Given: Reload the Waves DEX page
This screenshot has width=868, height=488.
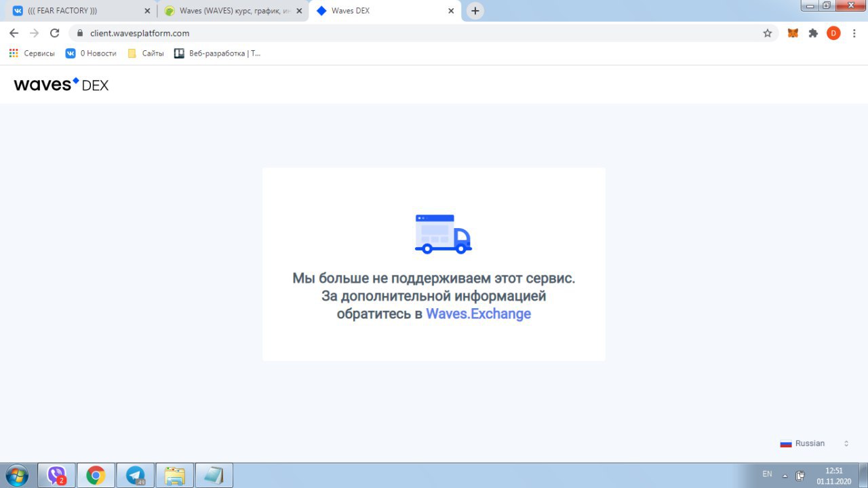Looking at the screenshot, I should tap(55, 33).
